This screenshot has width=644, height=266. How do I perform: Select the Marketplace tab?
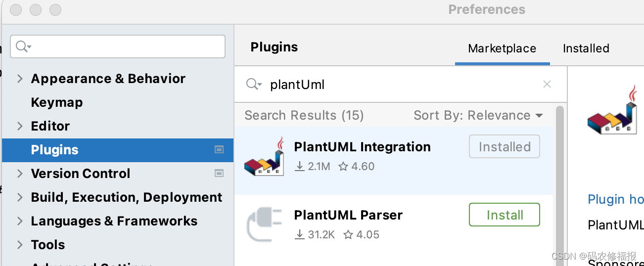click(x=502, y=48)
